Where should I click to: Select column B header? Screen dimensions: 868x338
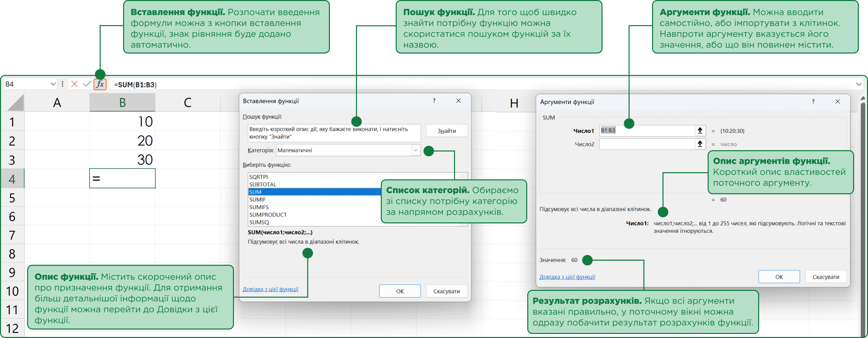pos(122,102)
